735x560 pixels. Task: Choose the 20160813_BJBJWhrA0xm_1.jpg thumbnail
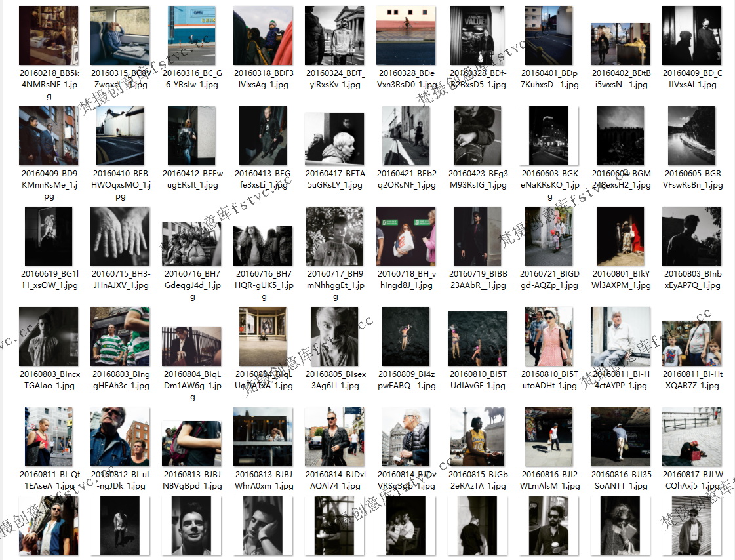click(x=264, y=437)
